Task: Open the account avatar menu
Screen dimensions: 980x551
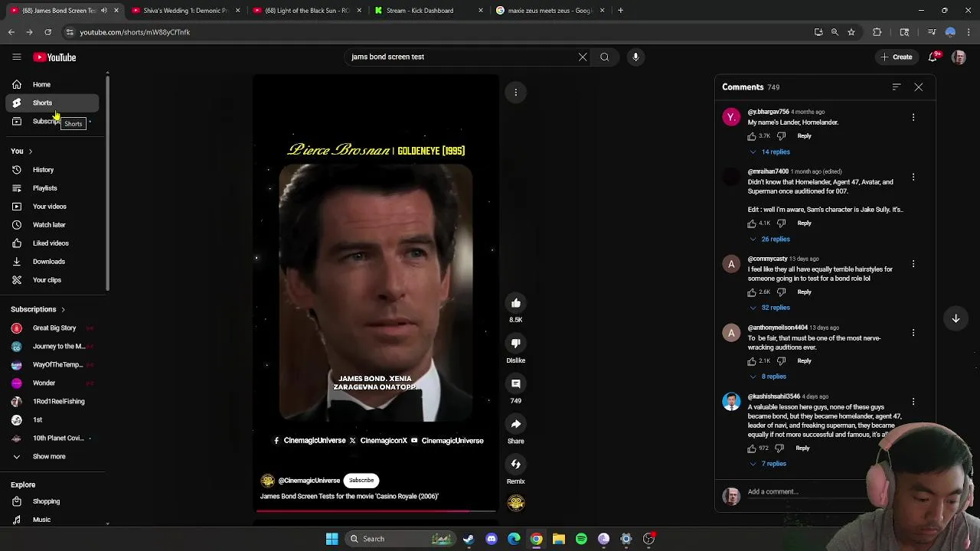Action: (959, 57)
